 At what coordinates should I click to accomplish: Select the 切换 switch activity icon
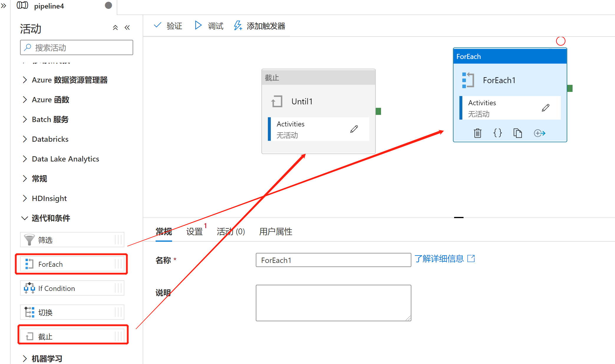point(29,312)
